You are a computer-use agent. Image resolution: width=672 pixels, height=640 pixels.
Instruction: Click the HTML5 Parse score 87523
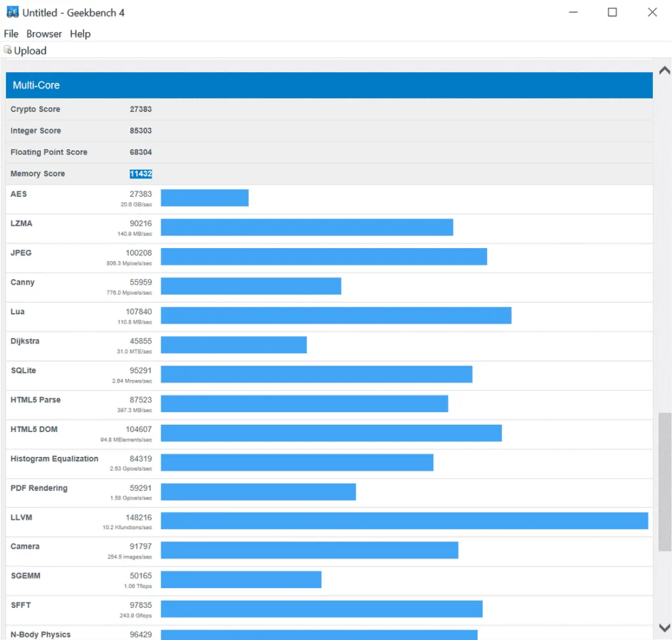click(x=140, y=400)
